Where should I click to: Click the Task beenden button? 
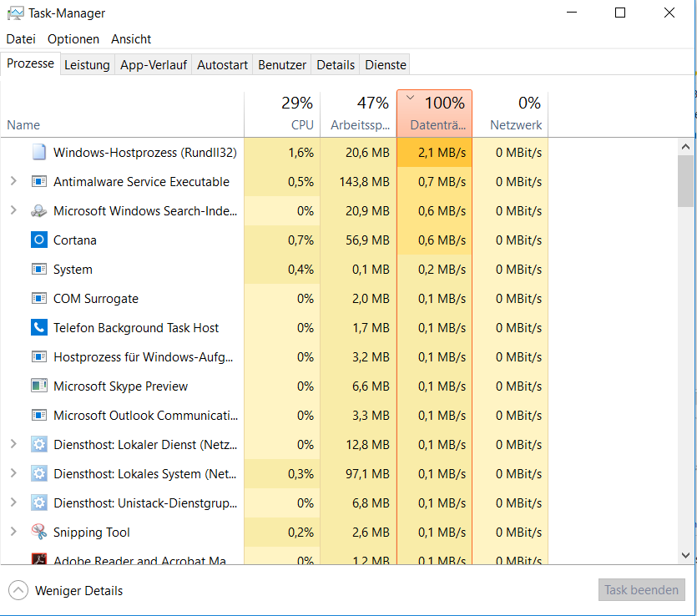tap(641, 590)
